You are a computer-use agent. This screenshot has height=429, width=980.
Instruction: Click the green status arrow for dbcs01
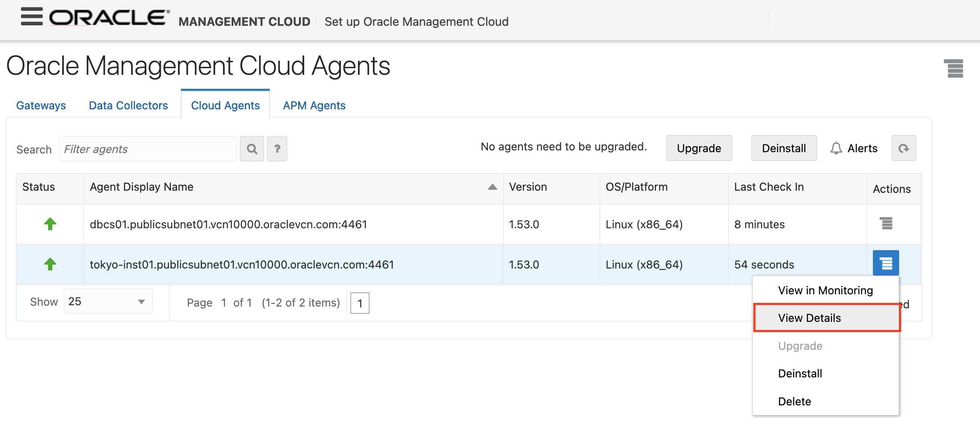[x=50, y=224]
